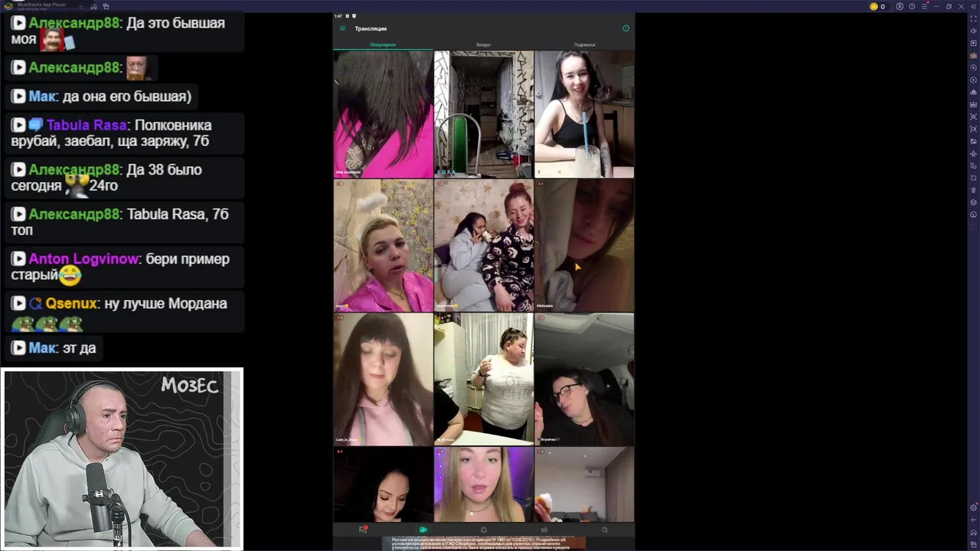Click BlueStacks sidebar media folder icon
The width and height of the screenshot is (980, 551).
click(973, 141)
